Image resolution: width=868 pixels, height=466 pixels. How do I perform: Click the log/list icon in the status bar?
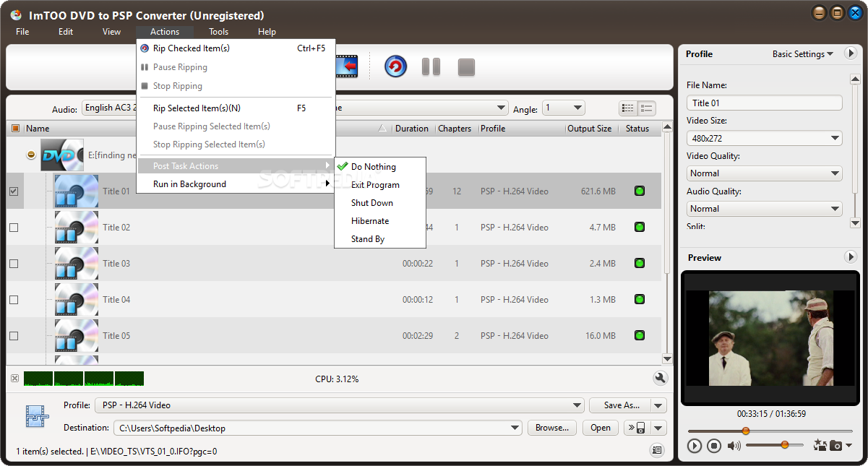click(657, 450)
